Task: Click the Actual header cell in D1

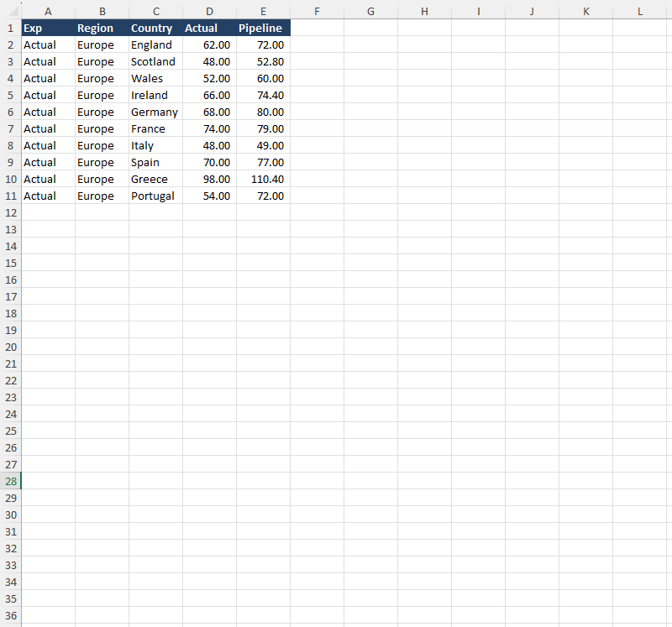Action: click(209, 29)
